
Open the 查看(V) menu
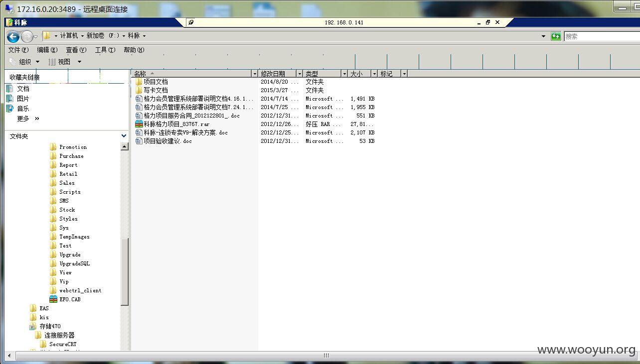tap(76, 50)
